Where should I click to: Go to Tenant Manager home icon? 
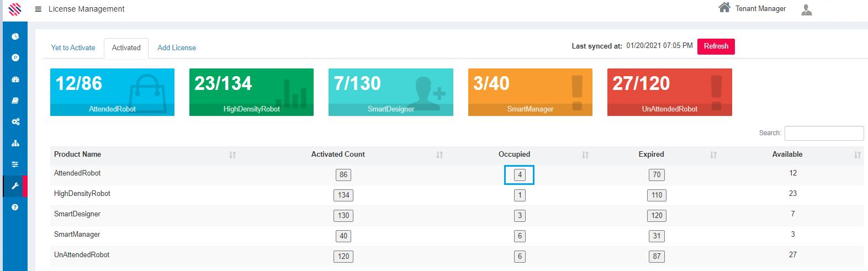(724, 8)
